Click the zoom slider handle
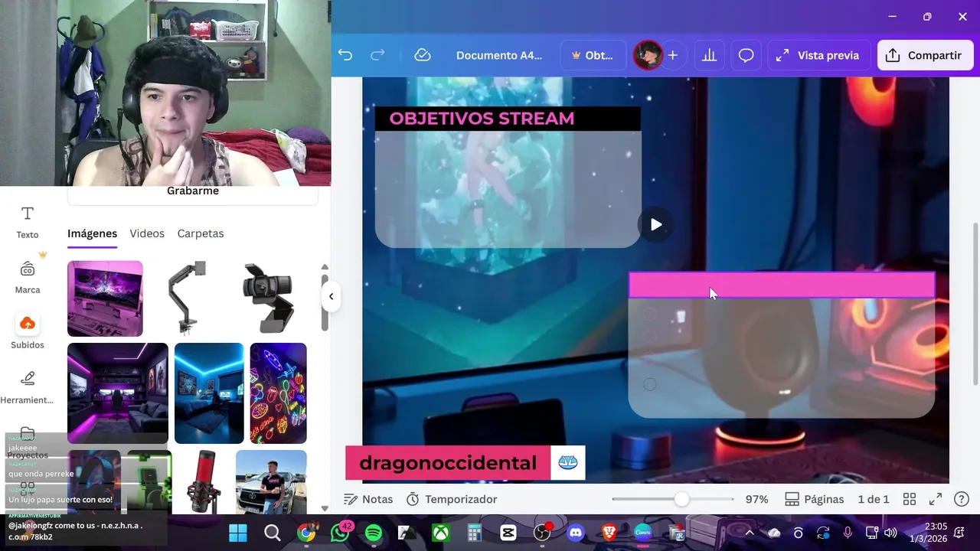Screen dimensions: 980x551 [x=681, y=499]
